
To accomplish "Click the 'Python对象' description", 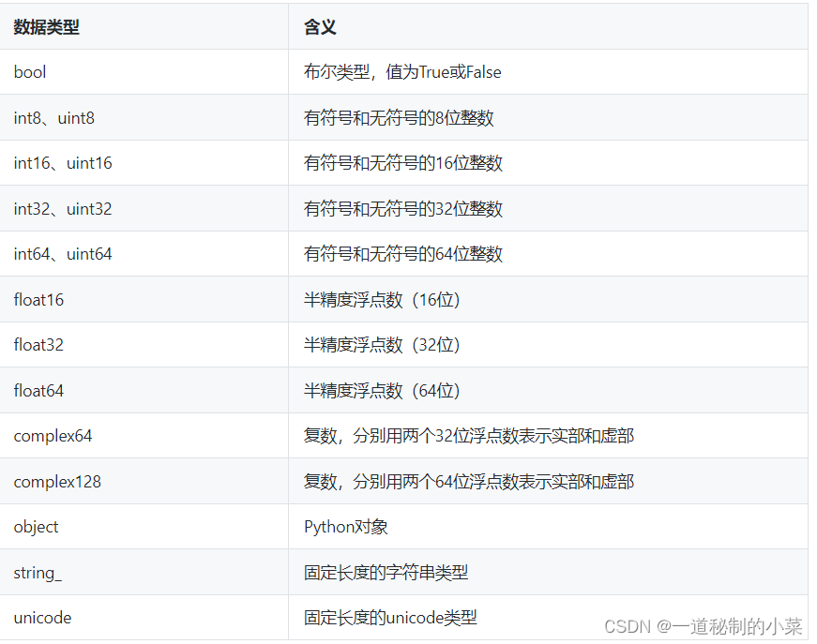I will [346, 527].
